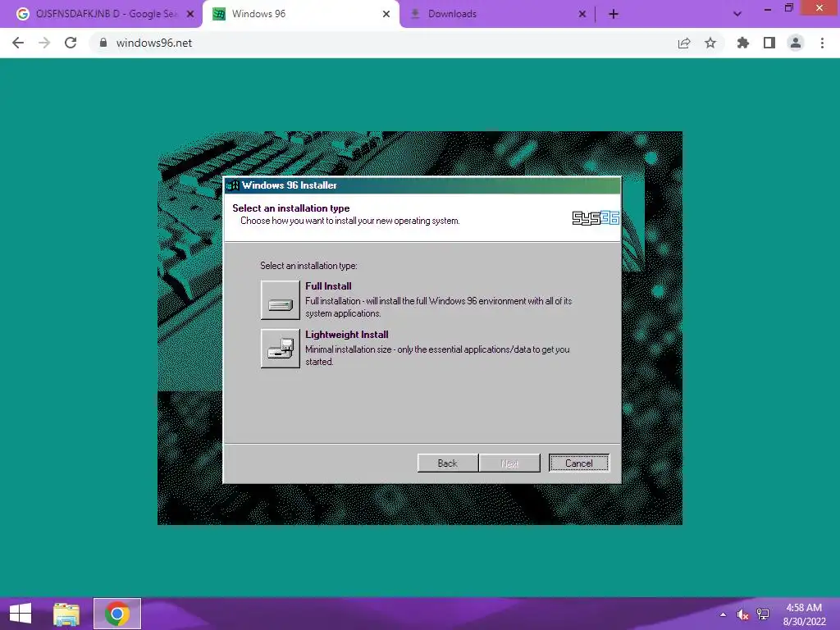Open the browser Extensions puzzle icon
Viewport: 840px width, 630px height.
tap(743, 43)
